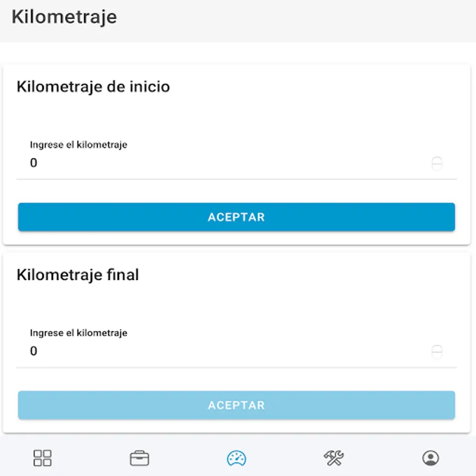Click the Ingrese el kilometraje label for final
This screenshot has width=476, height=476.
coord(78,333)
